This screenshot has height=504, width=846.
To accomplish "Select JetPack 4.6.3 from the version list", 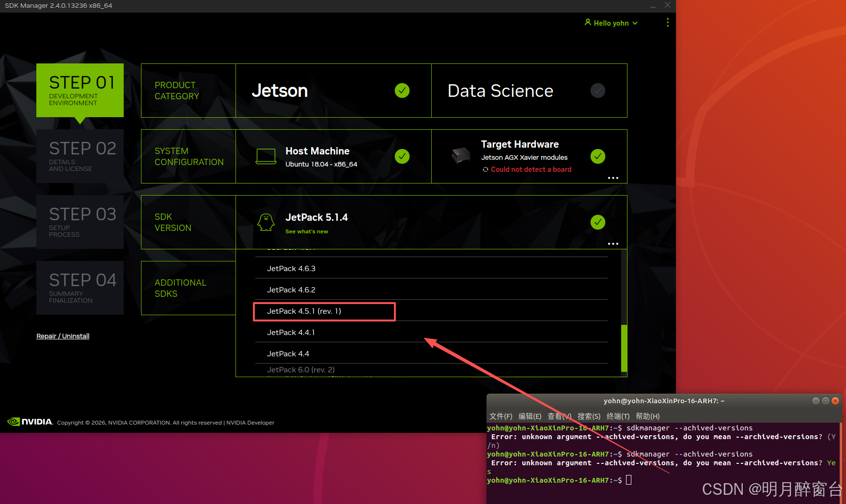I will click(431, 268).
